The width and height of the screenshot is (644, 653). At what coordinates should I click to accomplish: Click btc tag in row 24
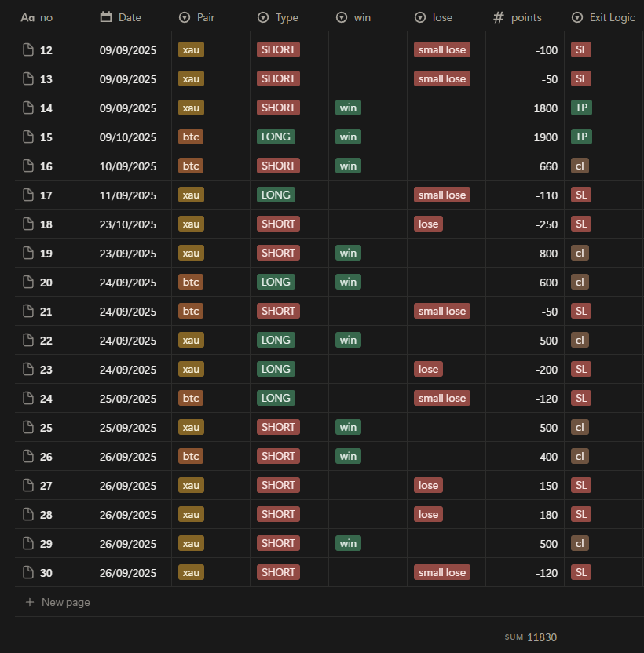pos(191,399)
